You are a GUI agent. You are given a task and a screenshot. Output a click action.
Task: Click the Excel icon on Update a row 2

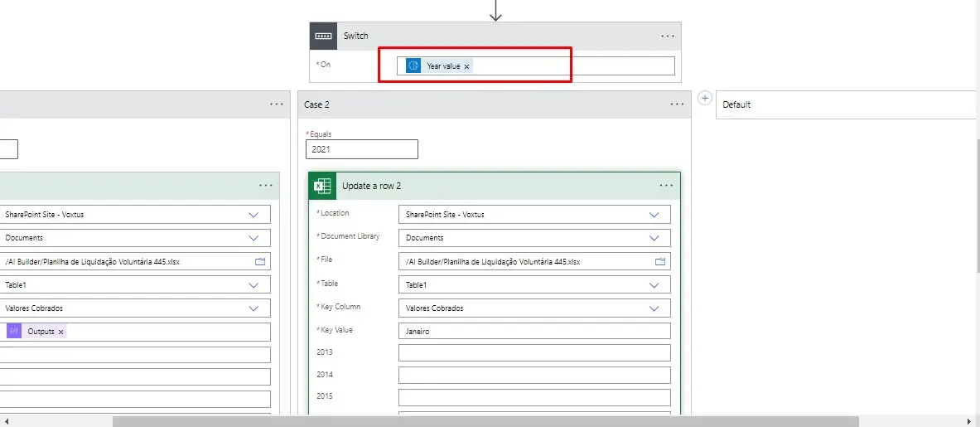click(321, 186)
